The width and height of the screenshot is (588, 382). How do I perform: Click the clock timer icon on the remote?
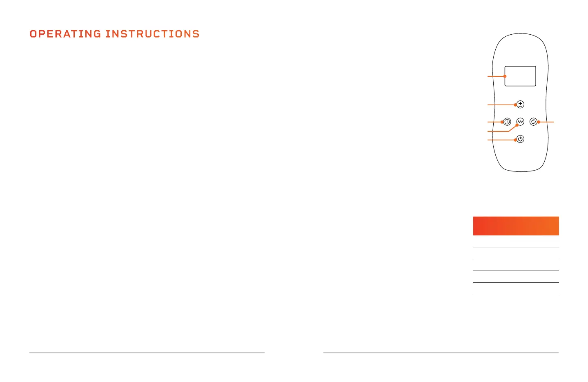507,122
